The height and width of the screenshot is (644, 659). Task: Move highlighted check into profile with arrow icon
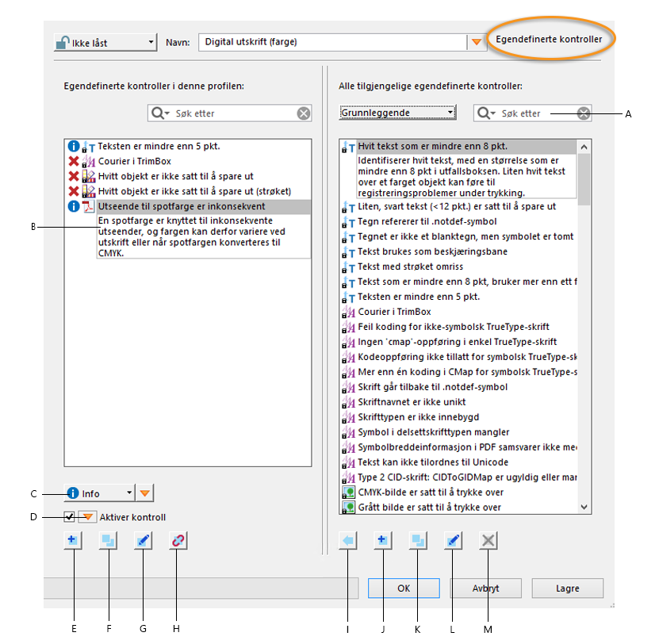pyautogui.click(x=348, y=540)
